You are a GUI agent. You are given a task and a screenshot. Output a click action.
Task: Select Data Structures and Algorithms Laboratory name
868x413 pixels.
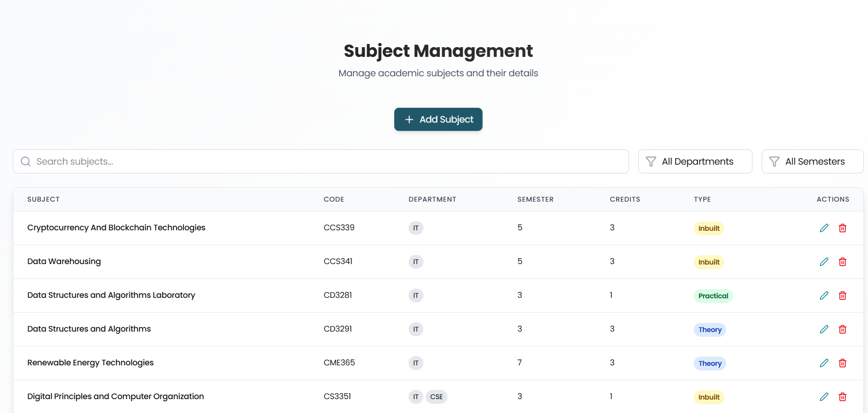tap(111, 295)
